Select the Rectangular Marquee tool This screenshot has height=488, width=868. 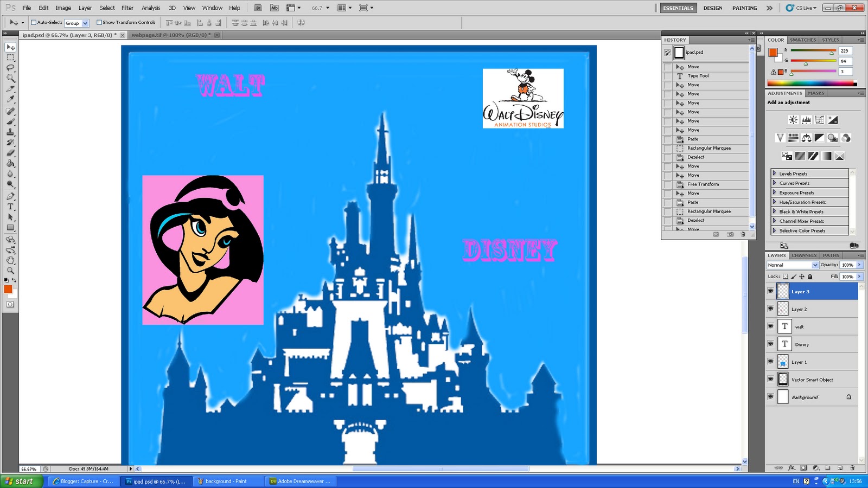click(10, 57)
